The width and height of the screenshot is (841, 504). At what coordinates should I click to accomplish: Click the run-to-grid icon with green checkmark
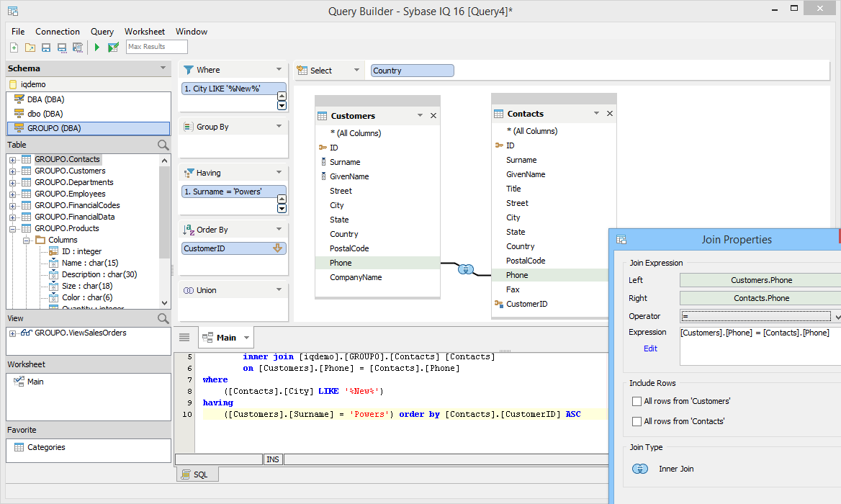(113, 48)
